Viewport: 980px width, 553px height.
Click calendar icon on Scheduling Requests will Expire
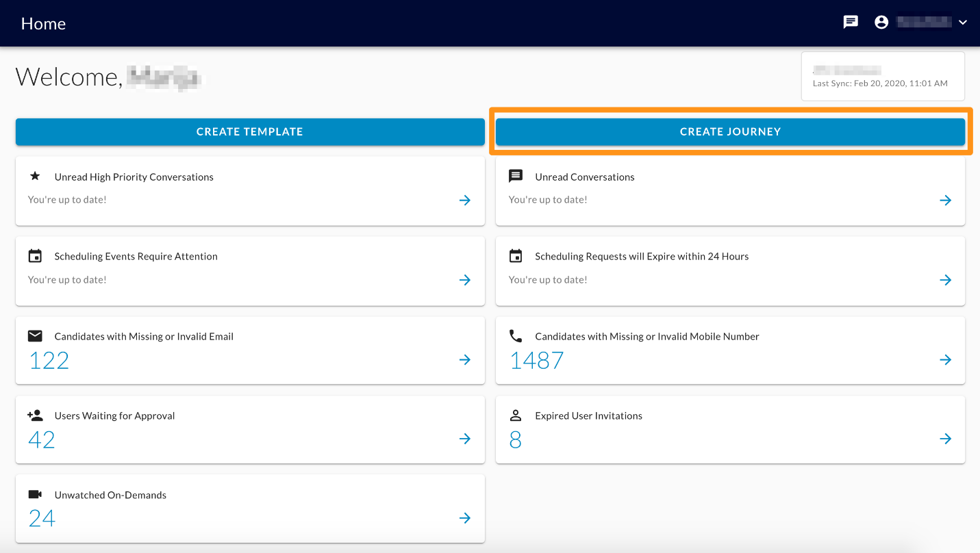point(516,256)
